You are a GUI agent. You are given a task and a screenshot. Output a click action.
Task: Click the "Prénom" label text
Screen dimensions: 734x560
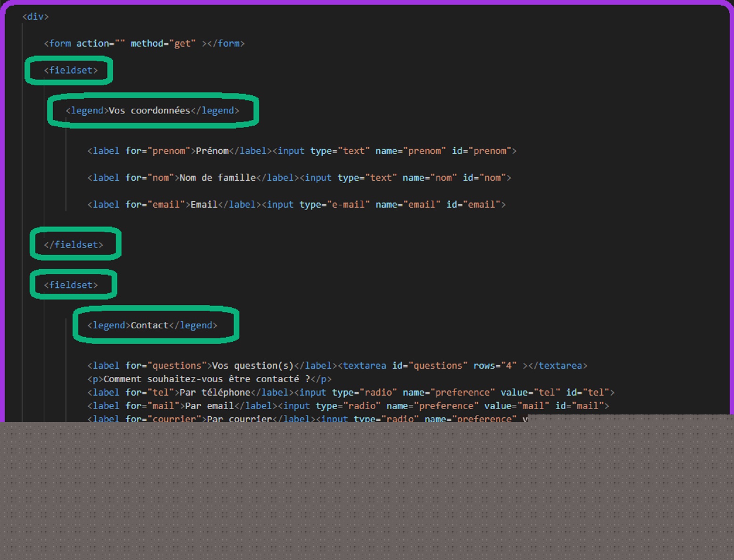coord(212,151)
